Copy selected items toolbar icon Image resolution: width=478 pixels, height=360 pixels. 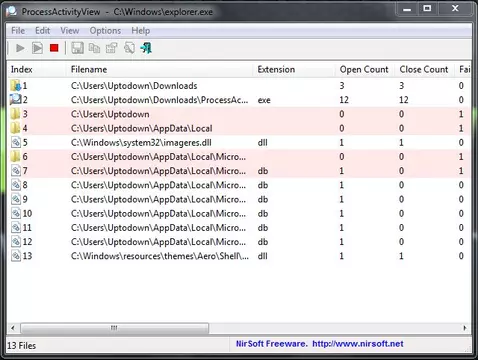94,48
